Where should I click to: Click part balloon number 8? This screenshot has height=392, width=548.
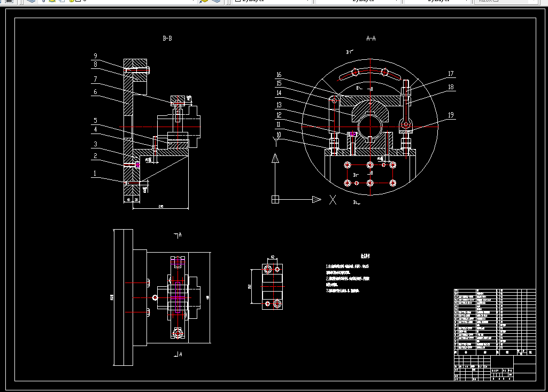[95, 64]
